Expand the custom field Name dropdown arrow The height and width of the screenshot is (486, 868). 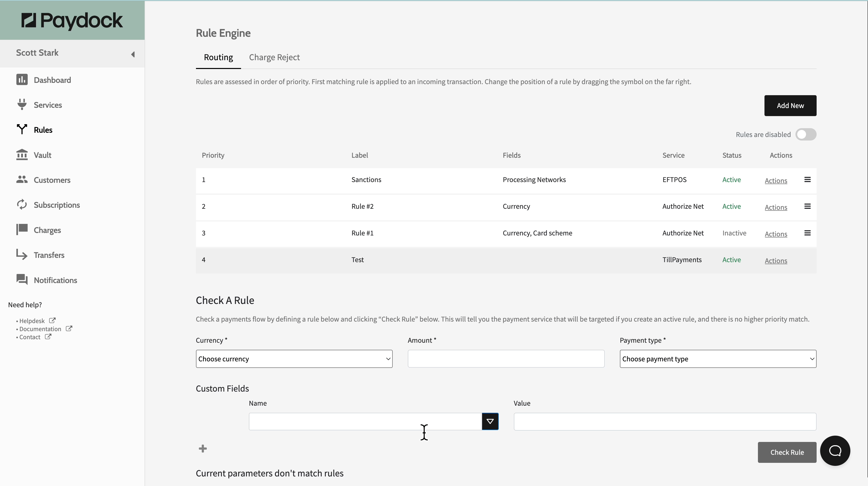(x=490, y=421)
